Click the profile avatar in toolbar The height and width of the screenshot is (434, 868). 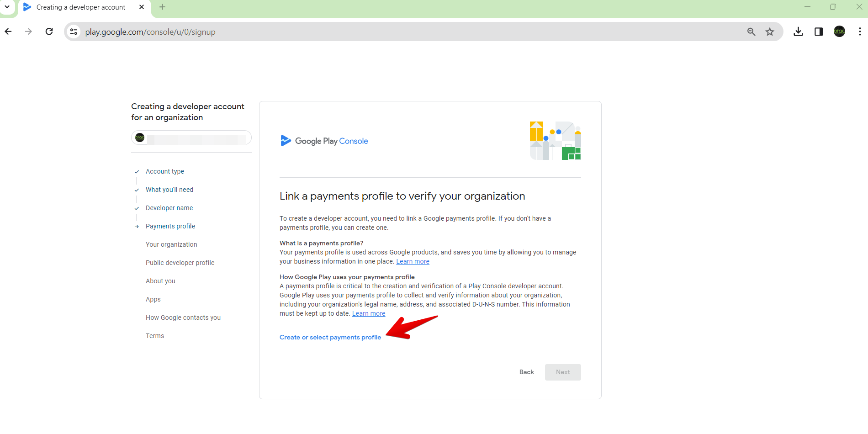tap(839, 32)
